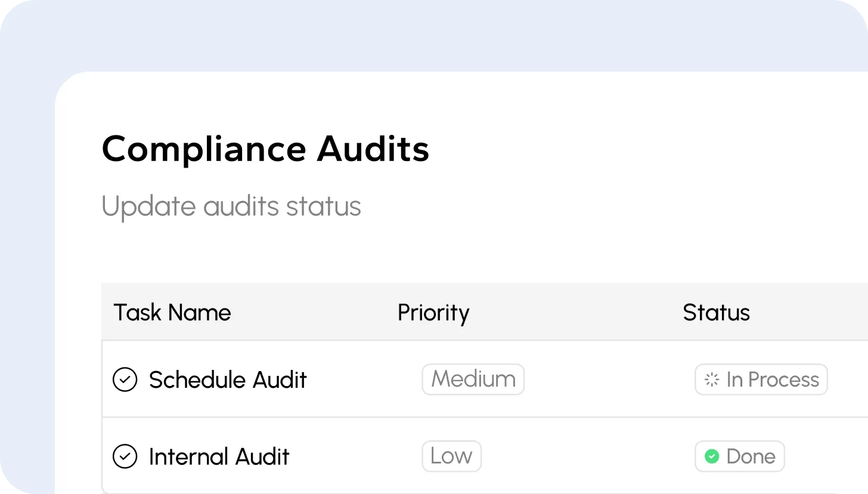Sort by Task Name column header
868x494 pixels.
[172, 313]
